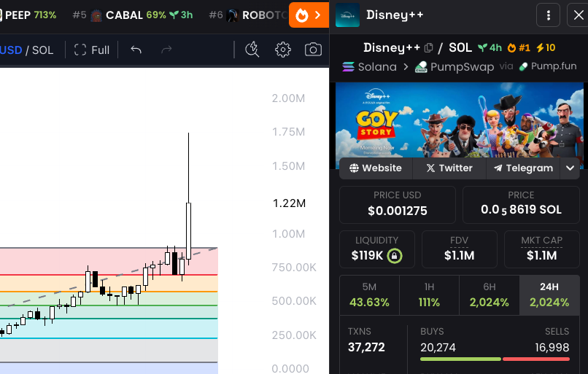Toggle chart price to USD
Screen dimensions: 588x374
click(11, 50)
